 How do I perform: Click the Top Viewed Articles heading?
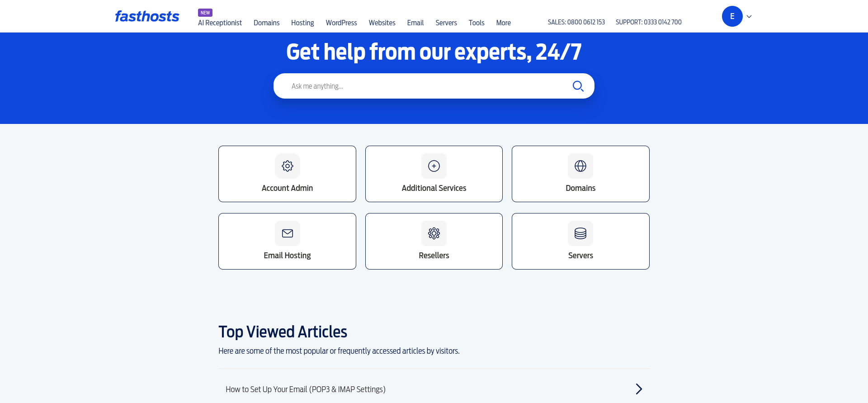[x=283, y=332]
